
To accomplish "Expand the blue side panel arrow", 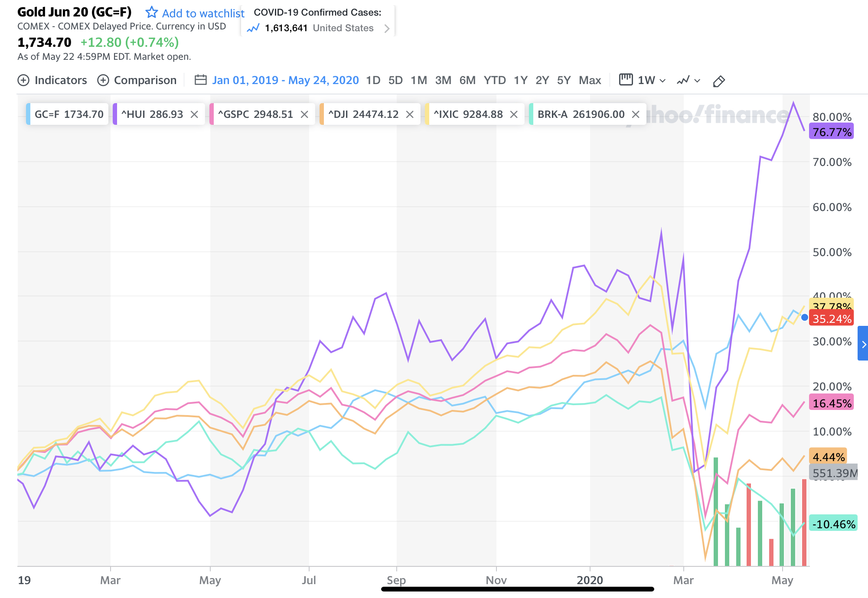I will (863, 344).
